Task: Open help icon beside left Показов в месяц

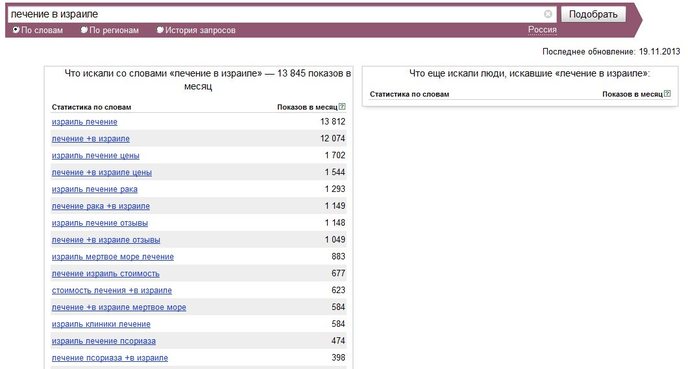Action: [x=342, y=107]
